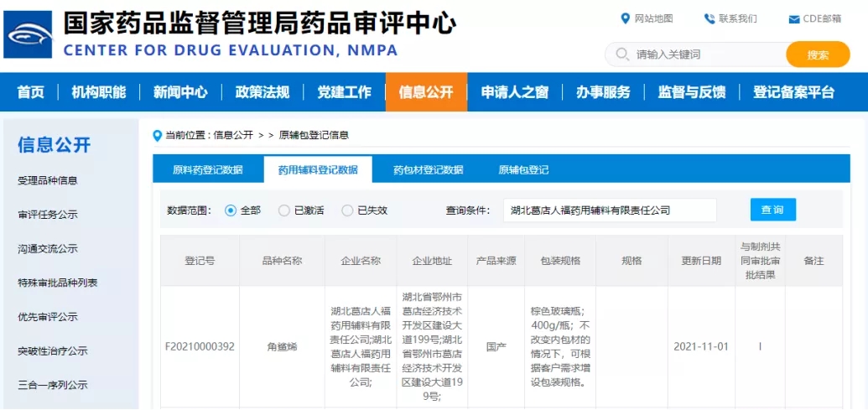The image size is (868, 410).
Task: Open 优先审评公示 in sidebar
Action: 48,317
